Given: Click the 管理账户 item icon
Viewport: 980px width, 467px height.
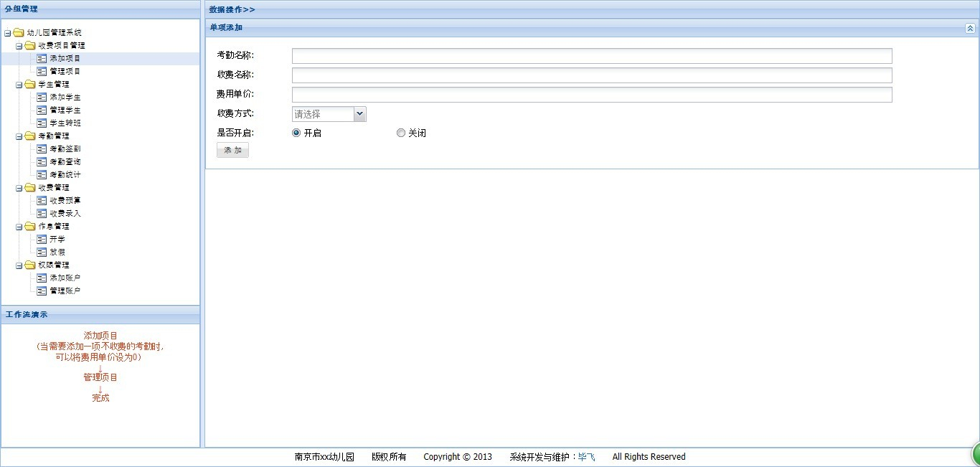Looking at the screenshot, I should tap(42, 291).
